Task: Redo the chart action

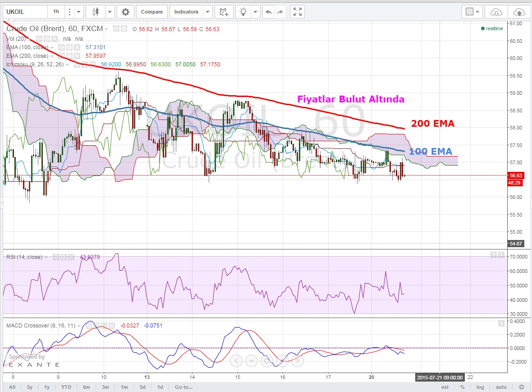Action: (x=280, y=12)
